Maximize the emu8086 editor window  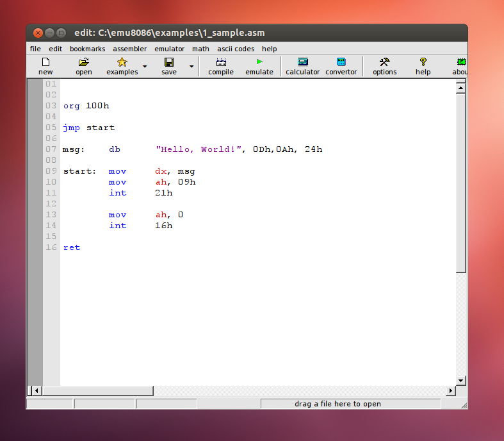[x=61, y=33]
